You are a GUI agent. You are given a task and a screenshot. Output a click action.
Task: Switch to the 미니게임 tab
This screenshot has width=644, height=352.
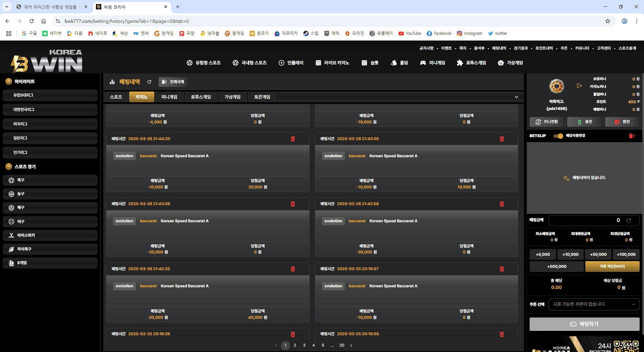(x=169, y=97)
